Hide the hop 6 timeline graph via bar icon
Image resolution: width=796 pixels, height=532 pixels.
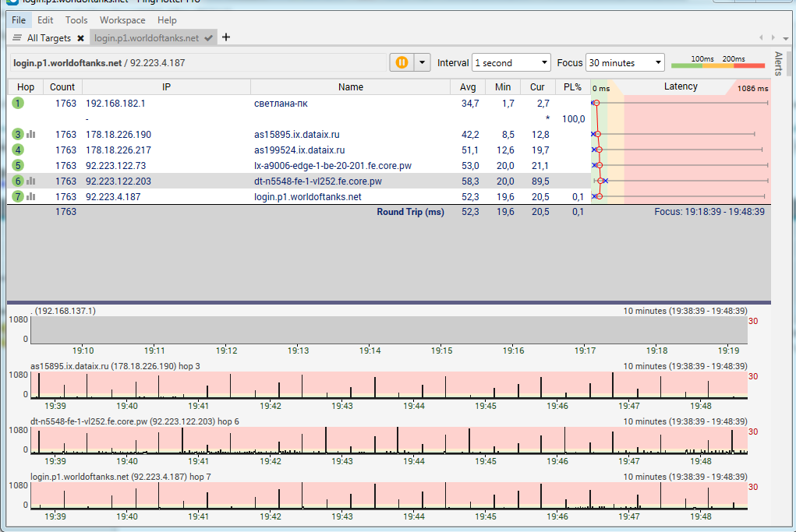coord(31,181)
